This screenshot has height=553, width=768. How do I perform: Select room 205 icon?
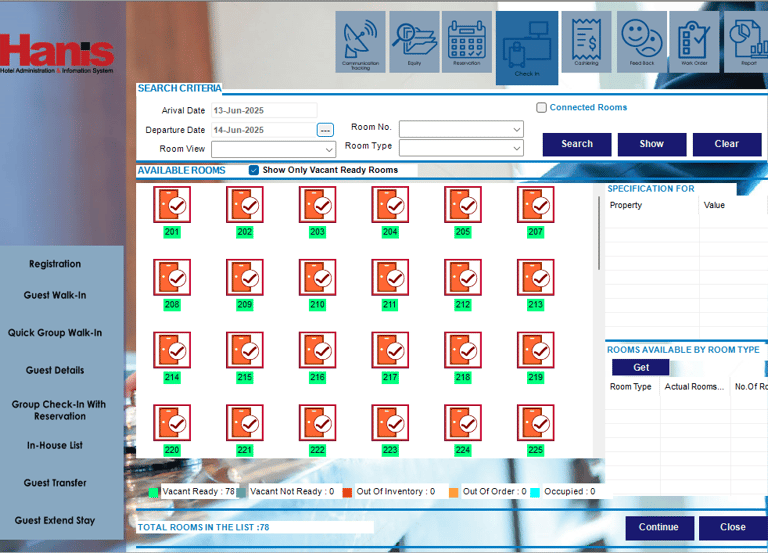point(463,204)
